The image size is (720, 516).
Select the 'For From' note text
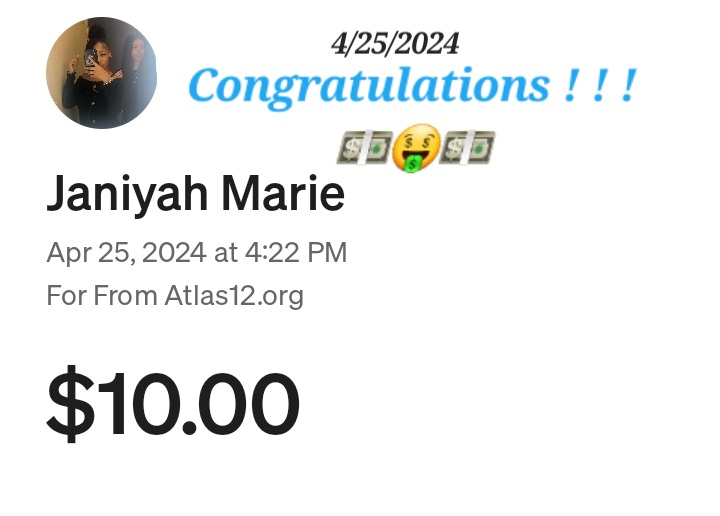(x=101, y=295)
